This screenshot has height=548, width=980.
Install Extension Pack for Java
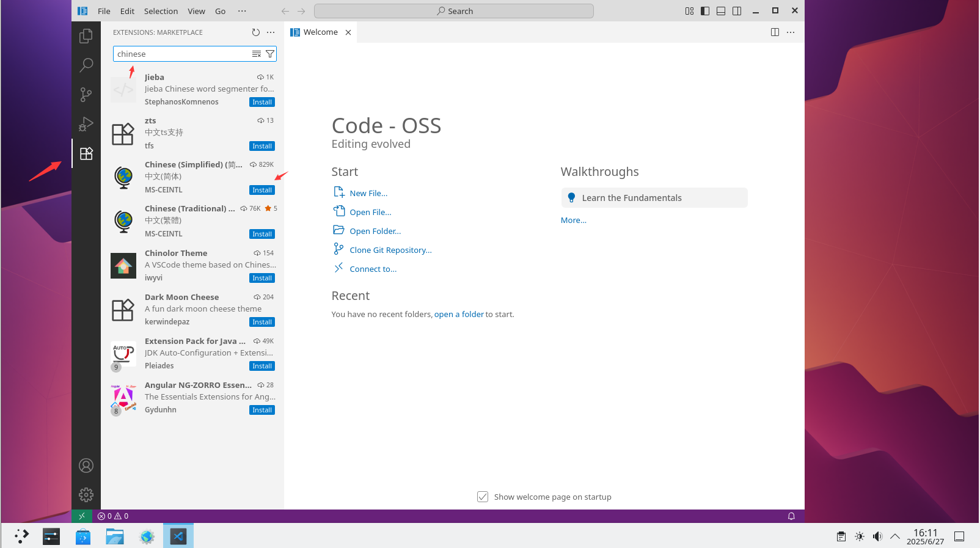click(262, 366)
